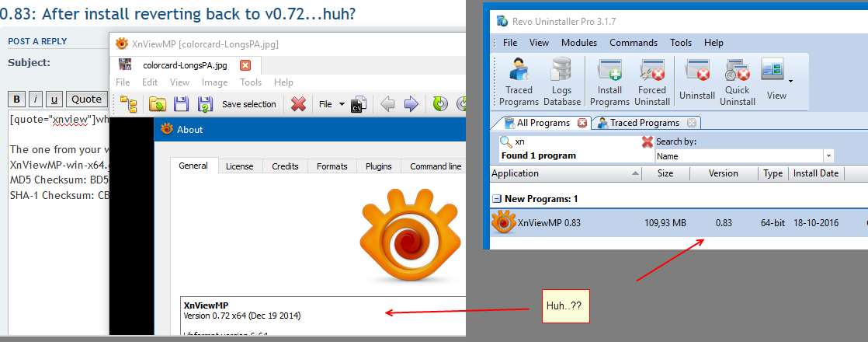868x342 pixels.
Task: Click the Revo Uninstaller title bar icon
Action: [502, 21]
